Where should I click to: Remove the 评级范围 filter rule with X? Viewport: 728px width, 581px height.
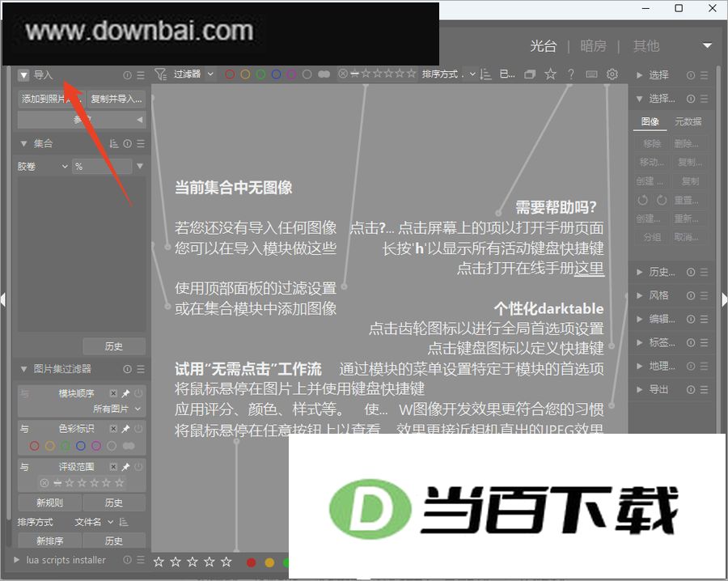[113, 467]
